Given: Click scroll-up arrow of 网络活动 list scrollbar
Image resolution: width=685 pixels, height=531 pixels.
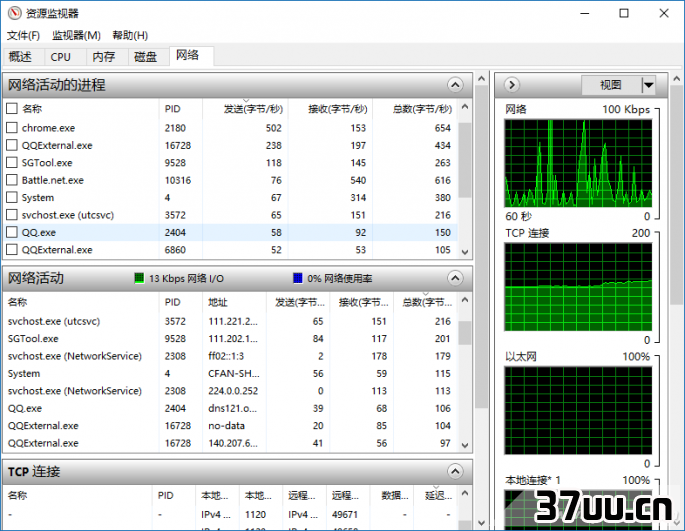Looking at the screenshot, I should [x=465, y=300].
